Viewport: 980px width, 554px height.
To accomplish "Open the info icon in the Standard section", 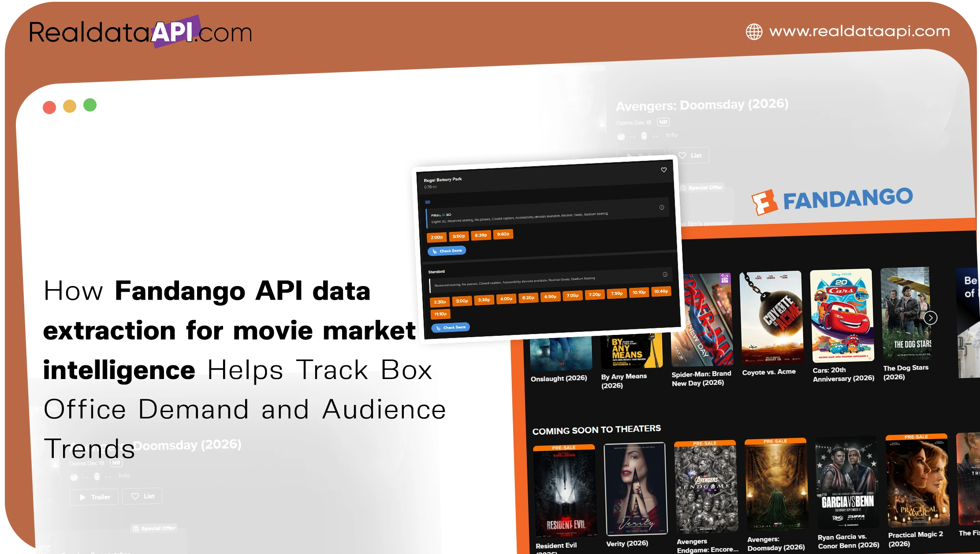I will [665, 274].
